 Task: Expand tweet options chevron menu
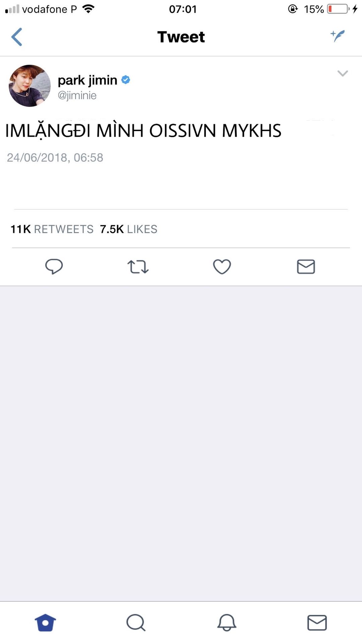pyautogui.click(x=343, y=73)
